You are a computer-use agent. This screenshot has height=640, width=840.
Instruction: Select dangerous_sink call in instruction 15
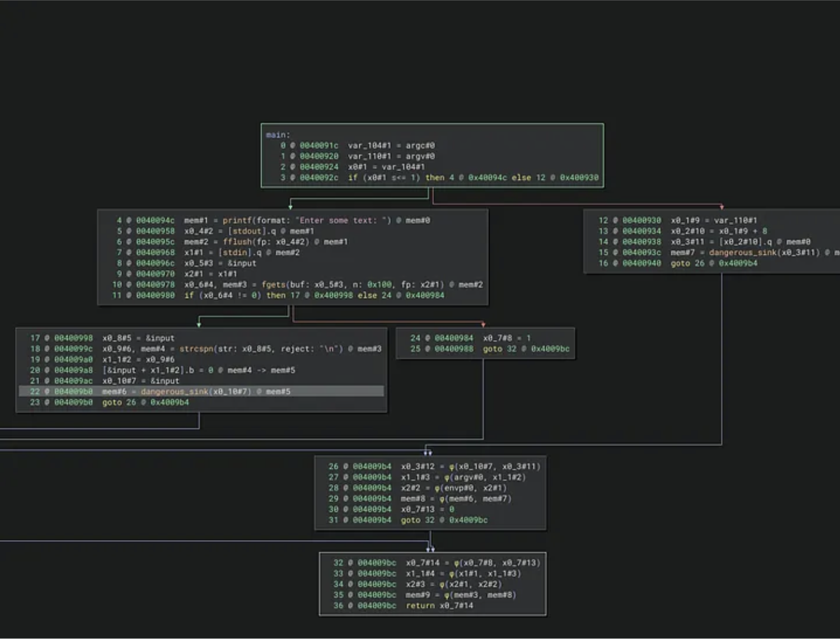[742, 252]
